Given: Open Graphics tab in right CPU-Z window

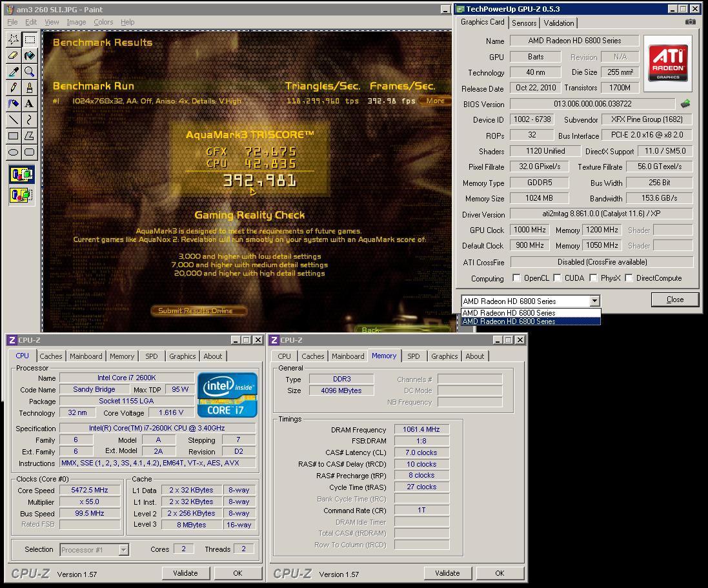Looking at the screenshot, I should [444, 356].
